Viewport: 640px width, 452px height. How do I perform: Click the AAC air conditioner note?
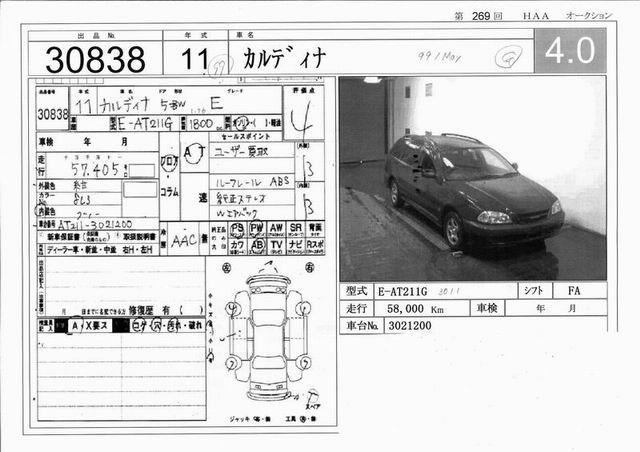coord(184,241)
